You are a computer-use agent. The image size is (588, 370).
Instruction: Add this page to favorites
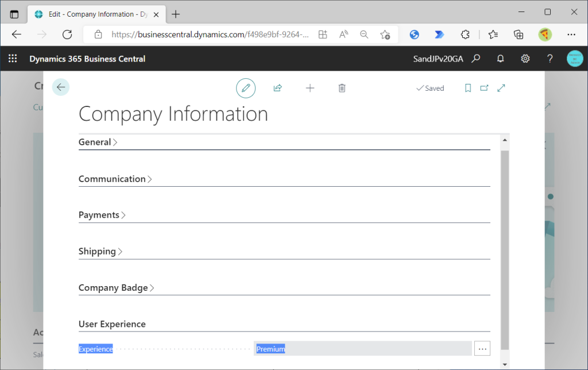click(x=385, y=34)
